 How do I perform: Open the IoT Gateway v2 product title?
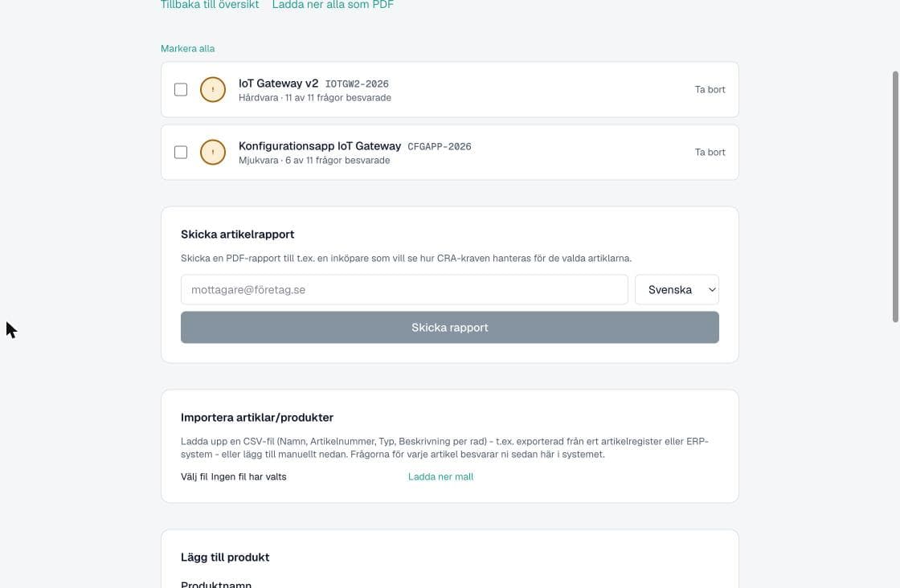pyautogui.click(x=278, y=84)
